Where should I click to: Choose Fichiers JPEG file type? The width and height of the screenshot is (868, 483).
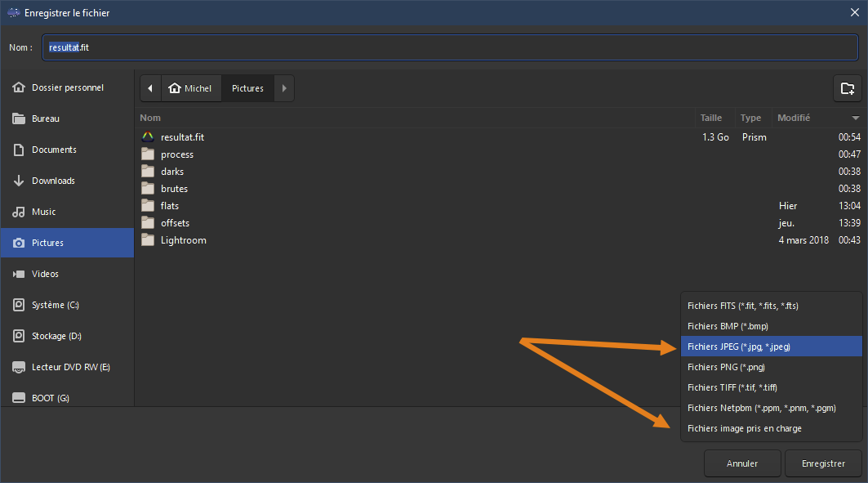pyautogui.click(x=771, y=347)
